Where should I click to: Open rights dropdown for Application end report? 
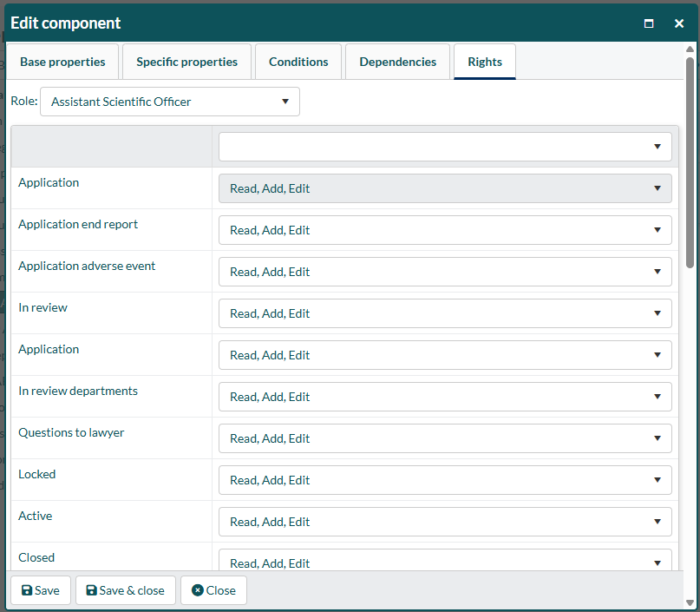(445, 230)
